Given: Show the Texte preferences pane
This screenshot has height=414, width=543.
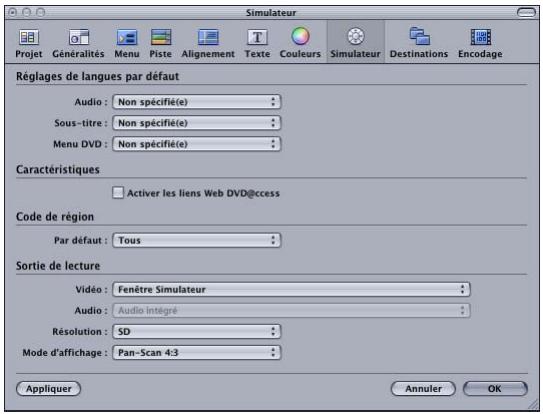Looking at the screenshot, I should (257, 43).
